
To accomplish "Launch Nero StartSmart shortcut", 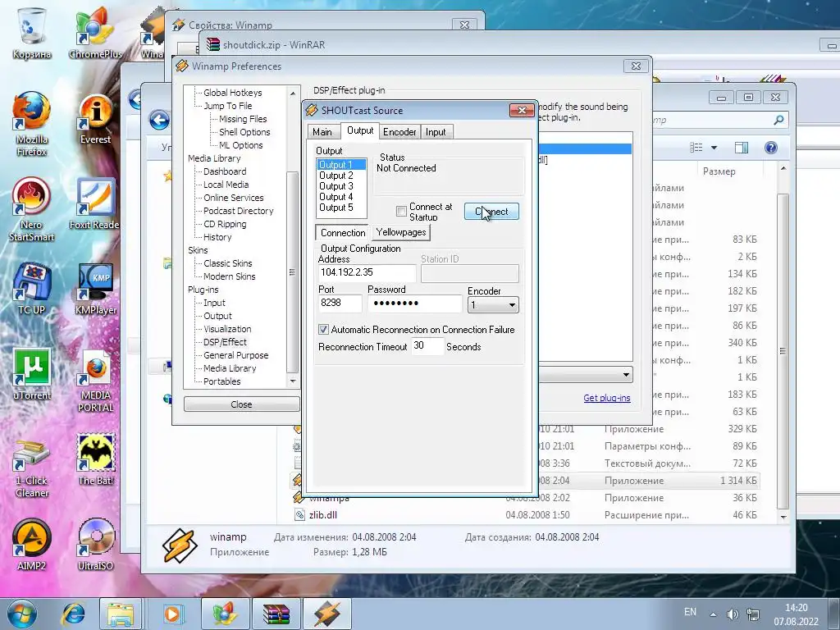I will click(32, 209).
